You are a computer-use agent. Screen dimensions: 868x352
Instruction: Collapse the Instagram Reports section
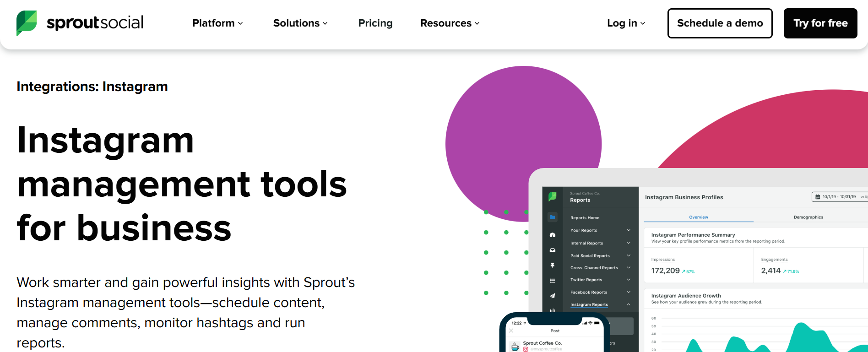pyautogui.click(x=600, y=304)
